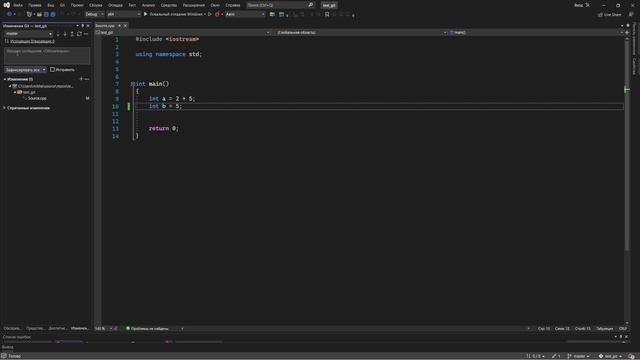Open the Build menu
This screenshot has width=640, height=360.
pyautogui.click(x=96, y=5)
